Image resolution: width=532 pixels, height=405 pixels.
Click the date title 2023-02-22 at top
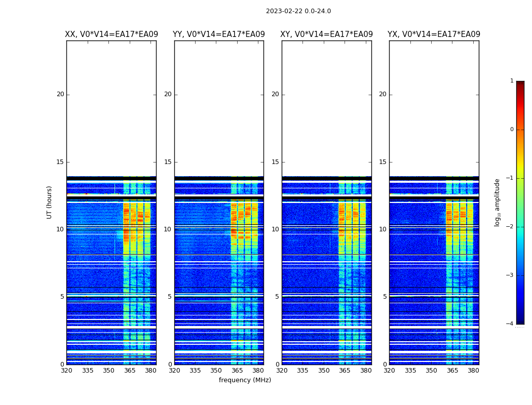point(298,11)
